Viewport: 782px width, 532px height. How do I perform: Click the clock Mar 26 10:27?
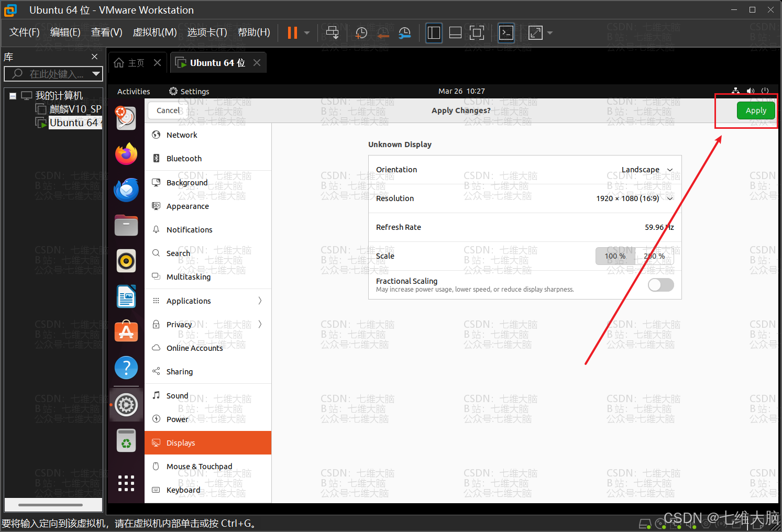pos(461,91)
